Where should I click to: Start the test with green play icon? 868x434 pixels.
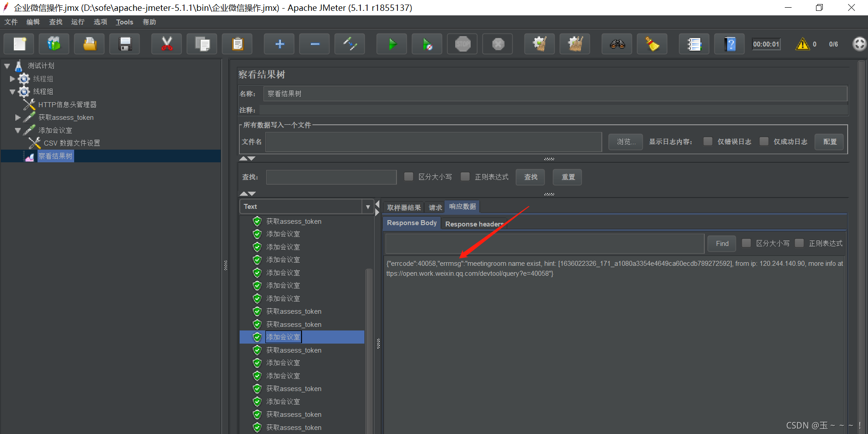tap(392, 44)
